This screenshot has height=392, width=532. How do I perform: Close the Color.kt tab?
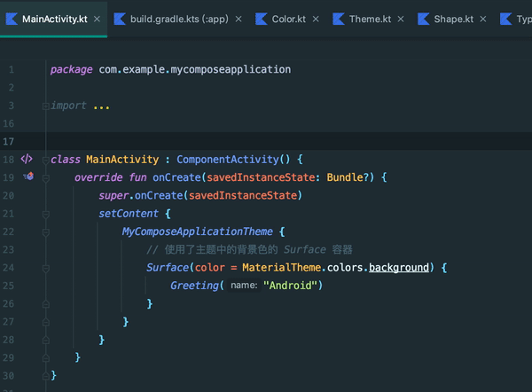coord(316,19)
